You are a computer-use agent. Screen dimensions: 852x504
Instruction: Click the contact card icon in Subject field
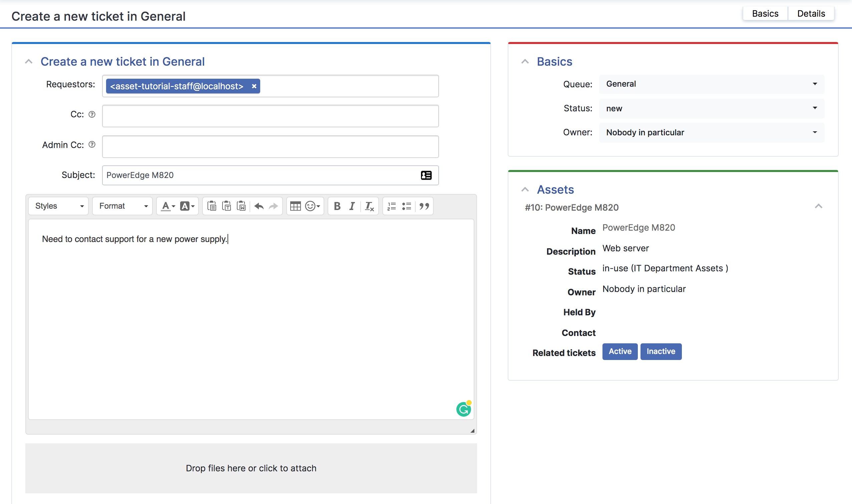click(427, 175)
